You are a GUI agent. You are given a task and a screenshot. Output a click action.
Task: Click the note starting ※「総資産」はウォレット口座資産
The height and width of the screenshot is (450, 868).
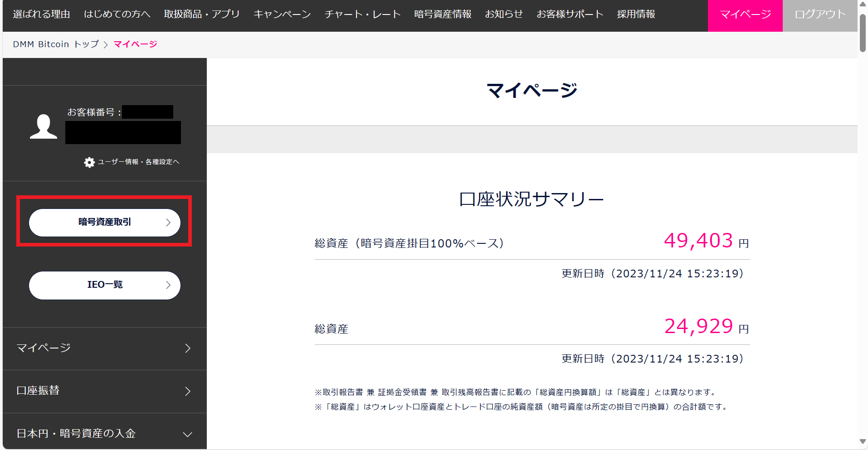pos(522,406)
